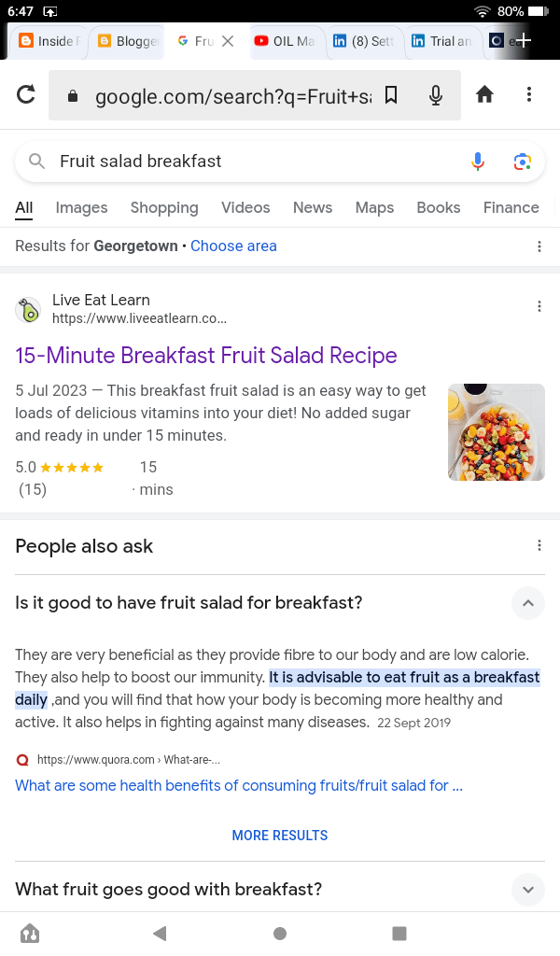Go to the browser home page
This screenshot has height=956, width=560.
[x=484, y=94]
